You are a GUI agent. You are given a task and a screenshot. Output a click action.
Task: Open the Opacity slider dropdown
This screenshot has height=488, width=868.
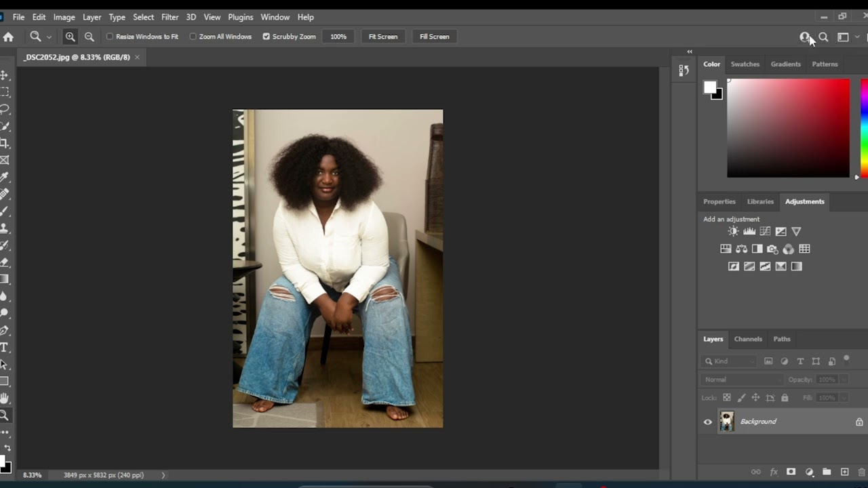tap(844, 380)
